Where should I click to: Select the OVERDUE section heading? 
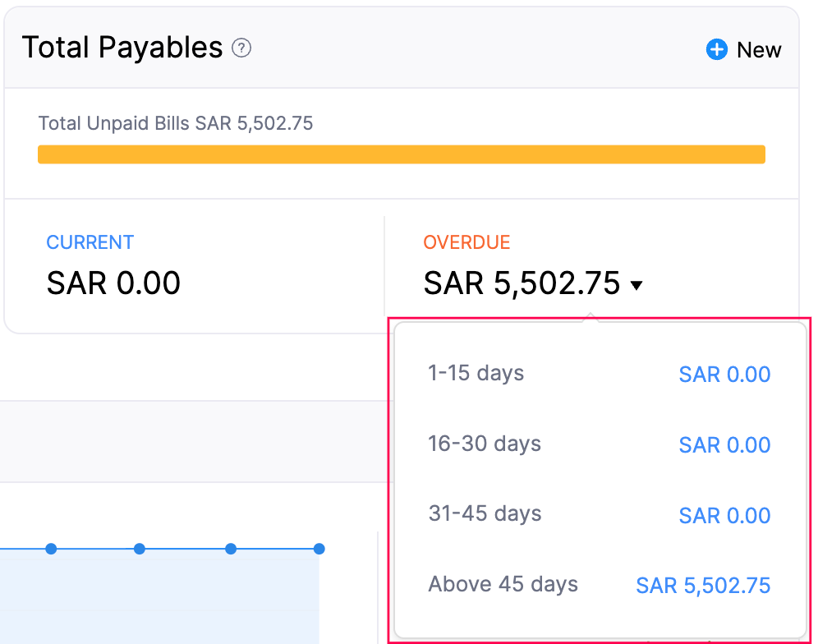click(466, 242)
